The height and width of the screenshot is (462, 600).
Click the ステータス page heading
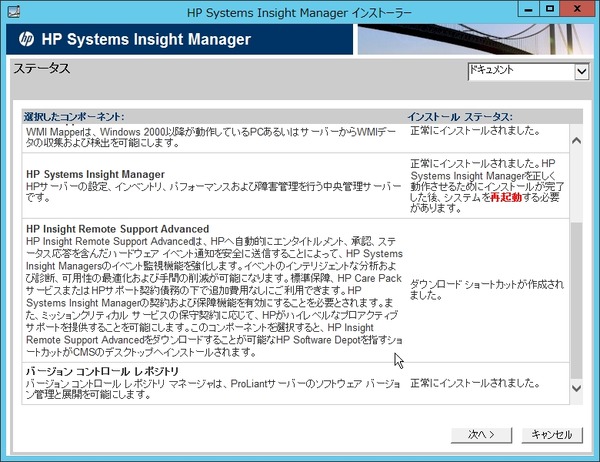point(42,69)
